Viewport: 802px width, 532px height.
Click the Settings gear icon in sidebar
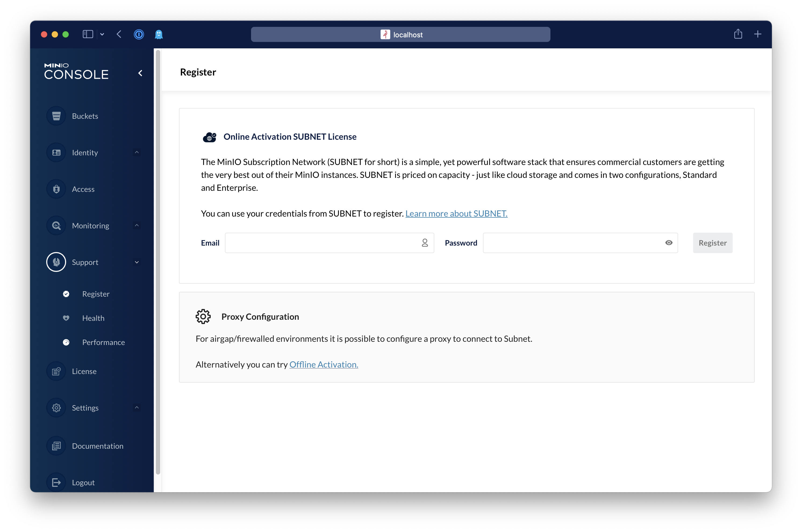pos(56,408)
